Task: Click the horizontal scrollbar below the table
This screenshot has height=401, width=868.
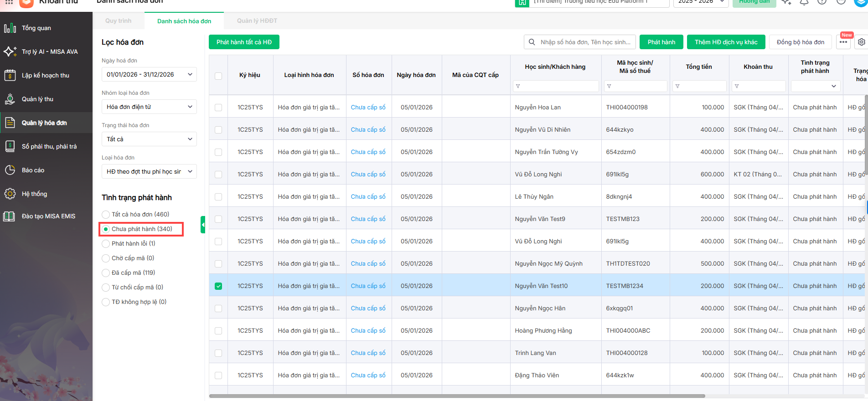Action: click(457, 396)
